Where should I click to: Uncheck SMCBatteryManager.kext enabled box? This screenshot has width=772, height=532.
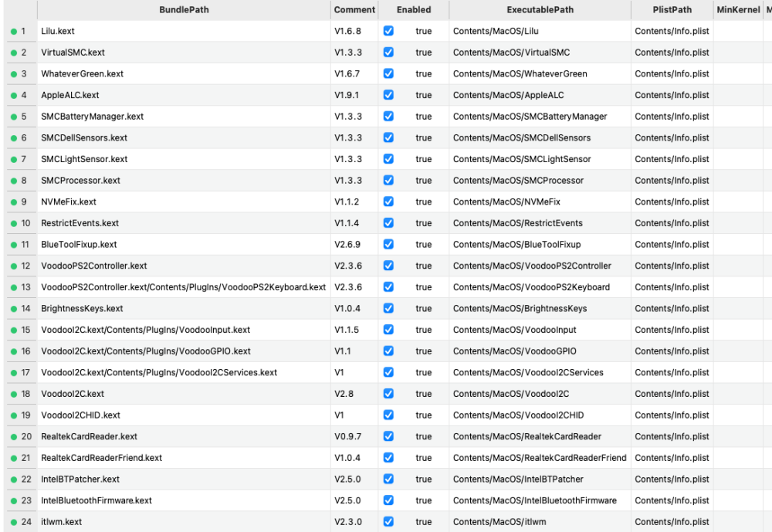click(388, 117)
